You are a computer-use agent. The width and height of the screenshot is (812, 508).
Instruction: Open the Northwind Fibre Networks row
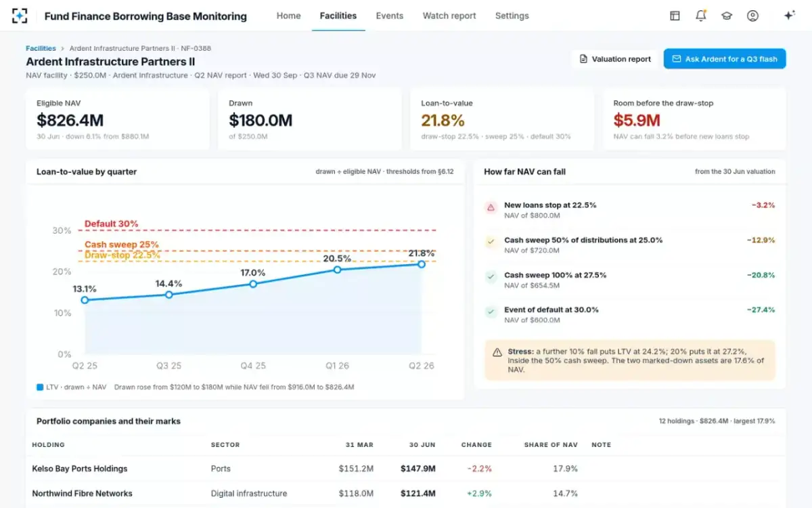pyautogui.click(x=406, y=493)
